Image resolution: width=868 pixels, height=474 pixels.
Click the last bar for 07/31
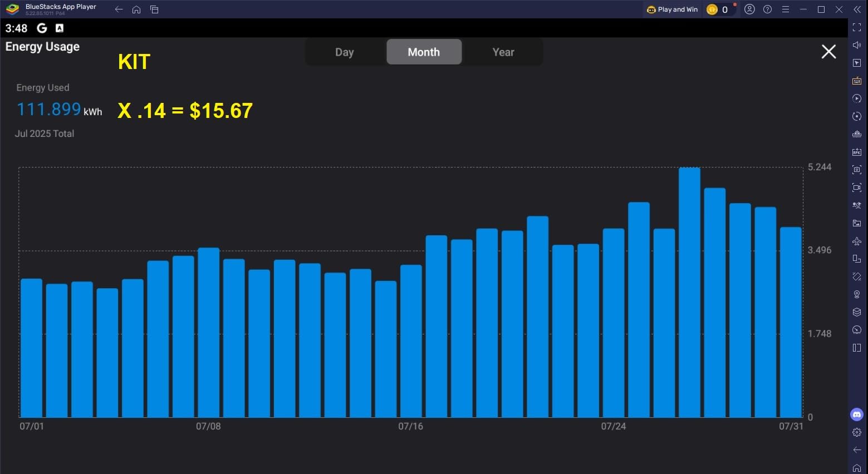791,322
